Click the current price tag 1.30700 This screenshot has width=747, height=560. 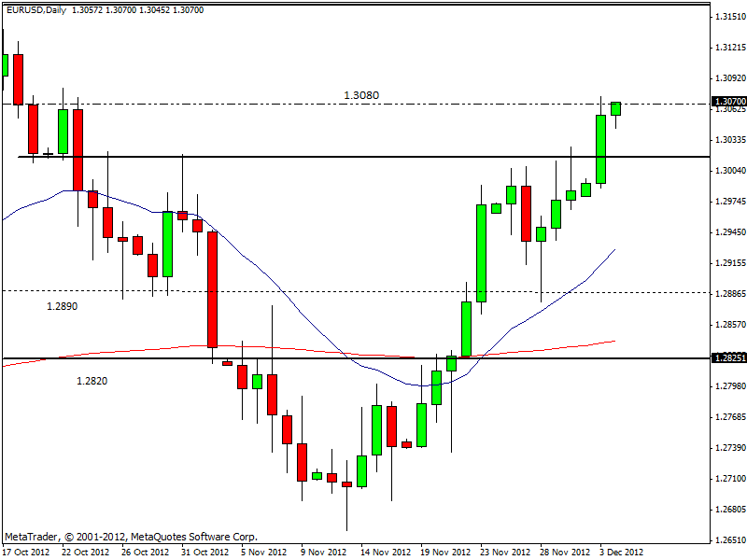[728, 102]
